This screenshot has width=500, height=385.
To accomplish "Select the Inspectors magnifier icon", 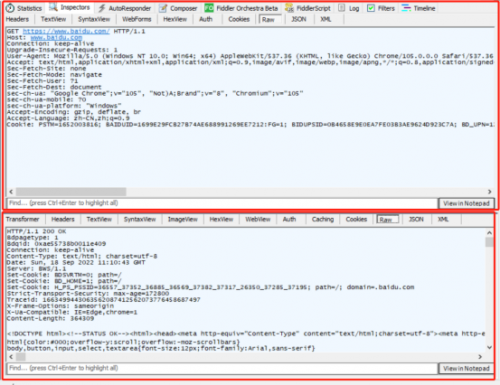I will click(x=53, y=7).
